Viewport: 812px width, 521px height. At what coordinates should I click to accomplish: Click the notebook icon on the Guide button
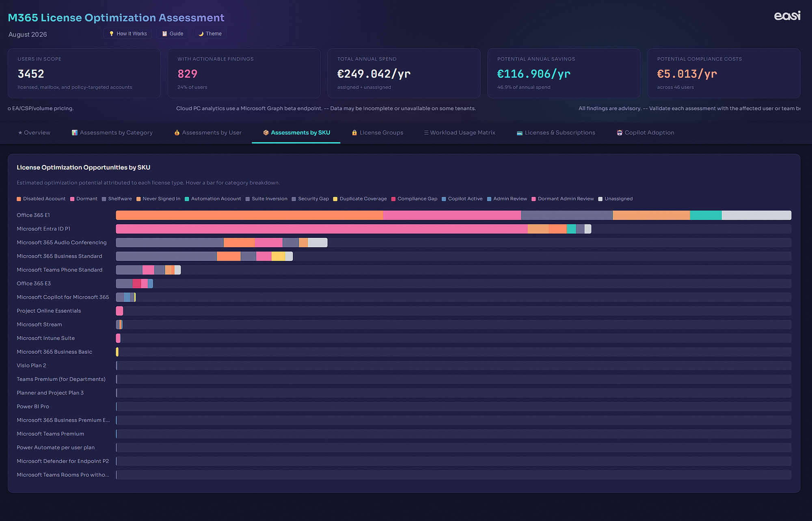click(x=164, y=34)
